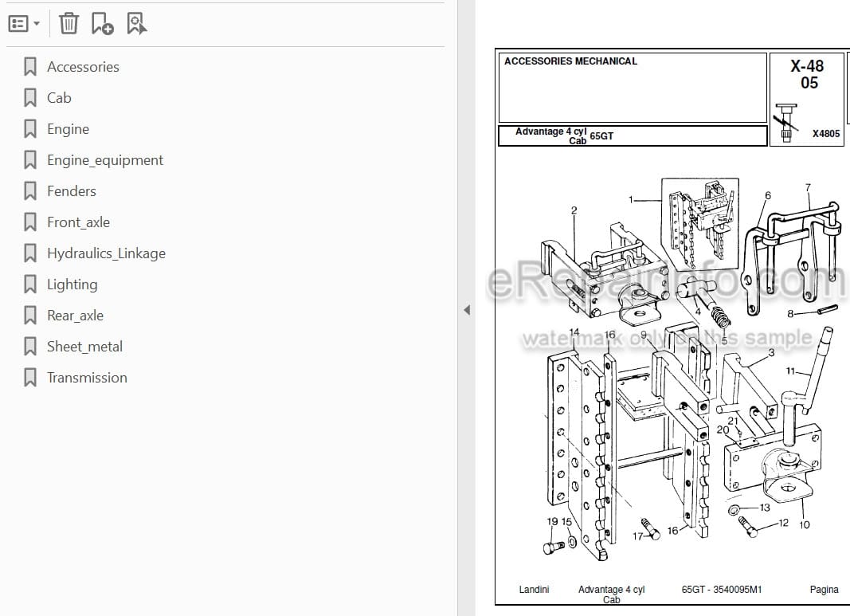Click the bookmark icon beside Cab
850x616 pixels.
click(30, 97)
